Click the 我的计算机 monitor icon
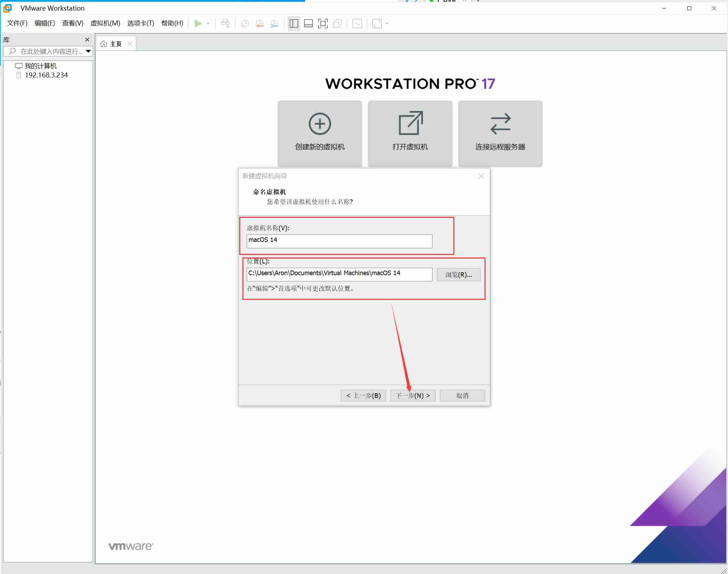Viewport: 728px width, 574px height. [19, 66]
